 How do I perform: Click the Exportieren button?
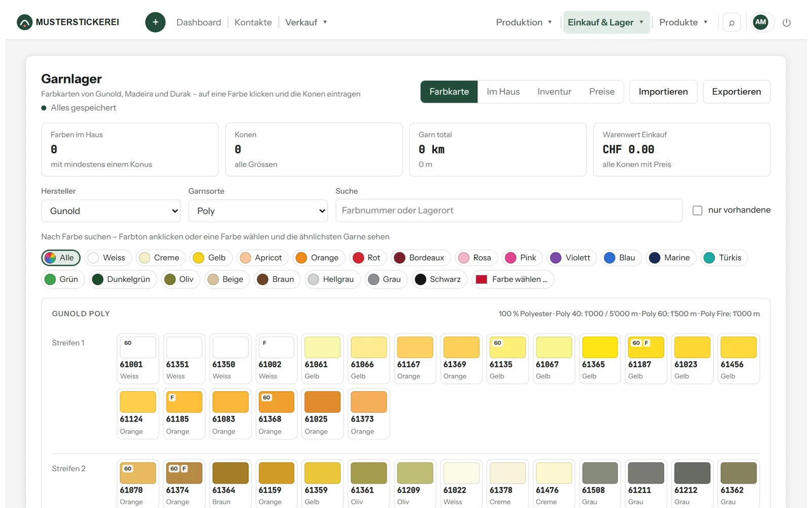[x=736, y=91]
